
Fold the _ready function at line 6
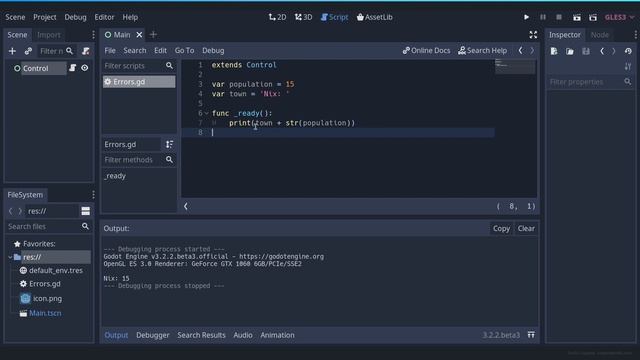[207, 113]
